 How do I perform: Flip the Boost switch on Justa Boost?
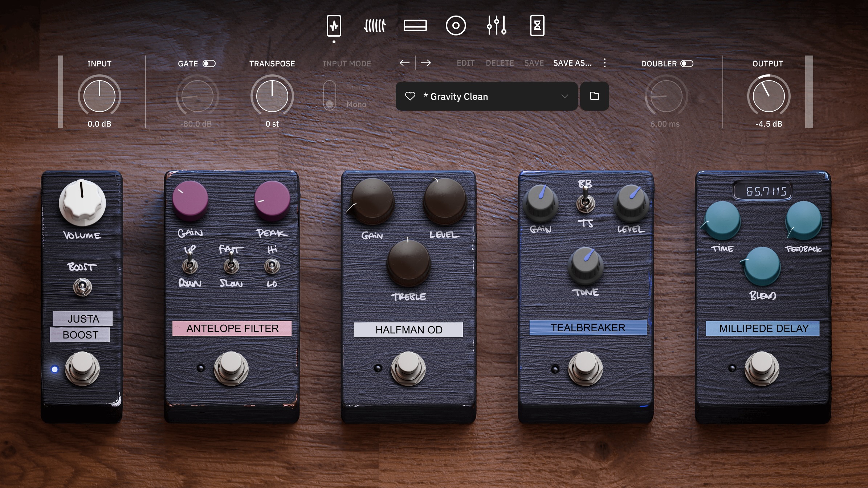[82, 287]
